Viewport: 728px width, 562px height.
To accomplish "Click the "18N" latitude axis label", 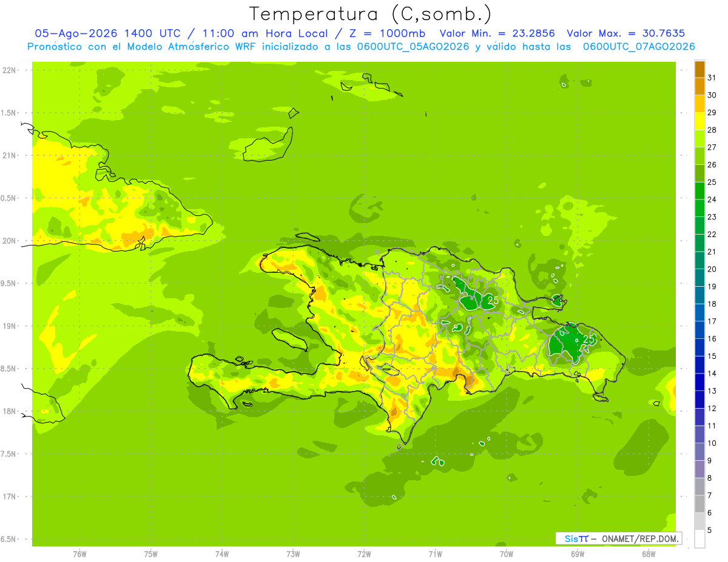I will (10, 411).
